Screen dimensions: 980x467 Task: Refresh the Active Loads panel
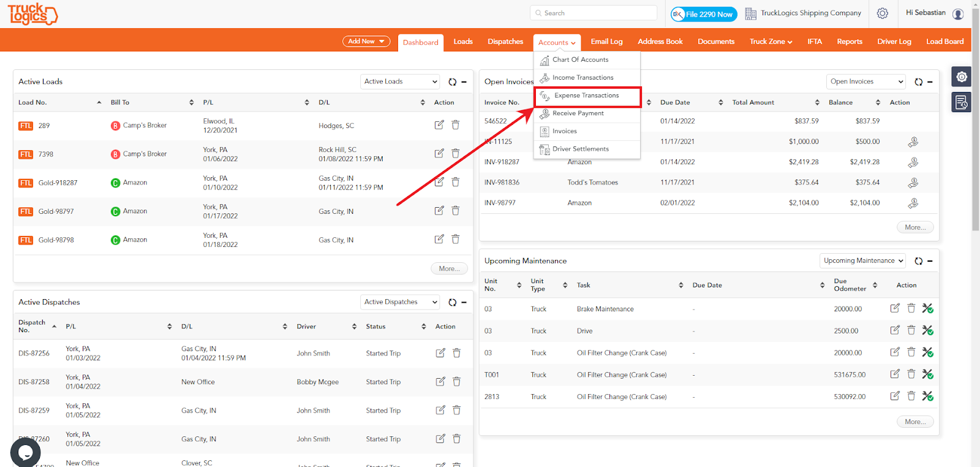pyautogui.click(x=452, y=82)
